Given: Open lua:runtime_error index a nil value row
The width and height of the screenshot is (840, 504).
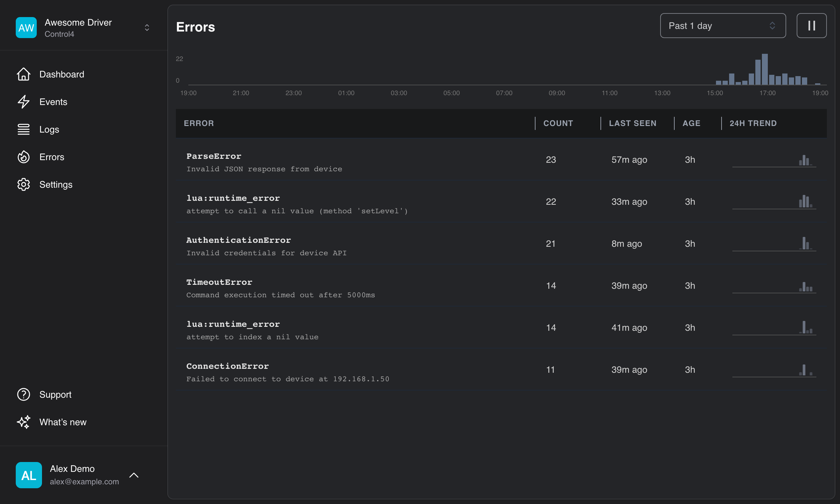Looking at the screenshot, I should coord(501,327).
